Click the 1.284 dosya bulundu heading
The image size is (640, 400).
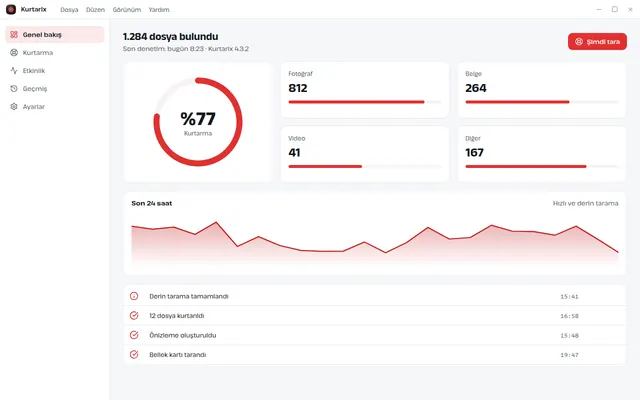tap(171, 37)
